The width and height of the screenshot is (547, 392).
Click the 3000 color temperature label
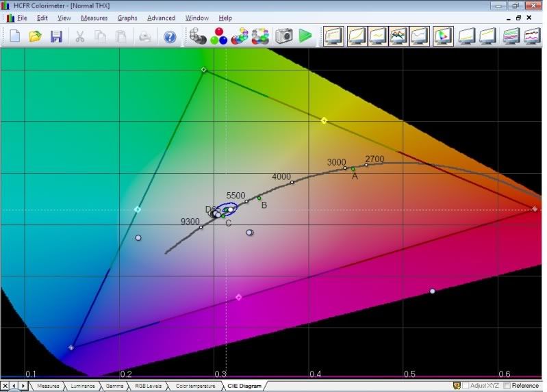(x=336, y=162)
